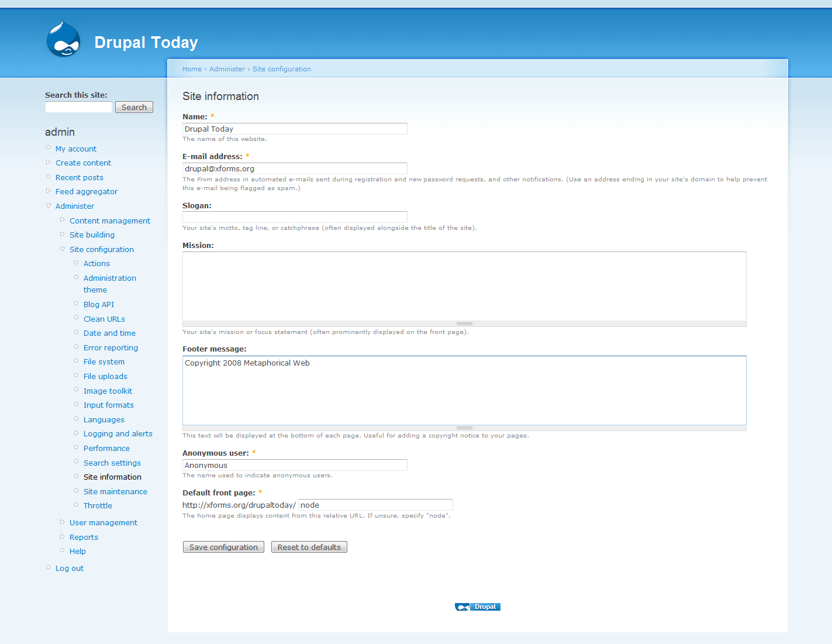832x644 pixels.
Task: Open Help menu link
Action: (x=77, y=551)
